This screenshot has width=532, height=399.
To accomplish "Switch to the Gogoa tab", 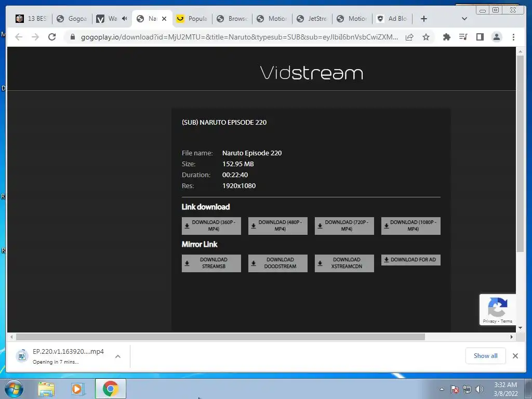I will tap(72, 19).
